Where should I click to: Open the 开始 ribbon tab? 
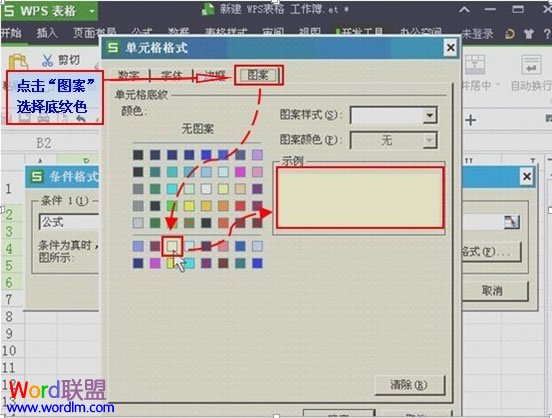11,33
